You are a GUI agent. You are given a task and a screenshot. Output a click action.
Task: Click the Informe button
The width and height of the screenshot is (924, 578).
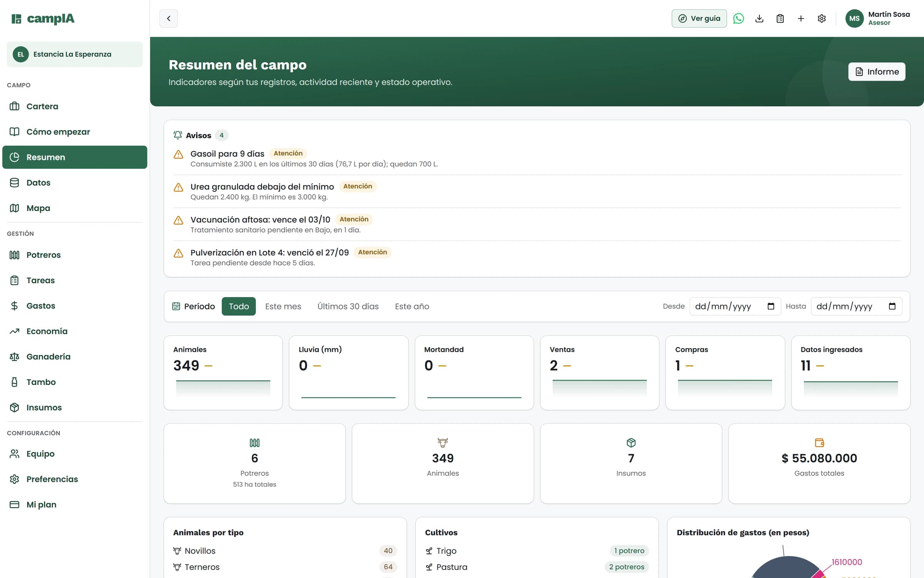click(x=877, y=72)
